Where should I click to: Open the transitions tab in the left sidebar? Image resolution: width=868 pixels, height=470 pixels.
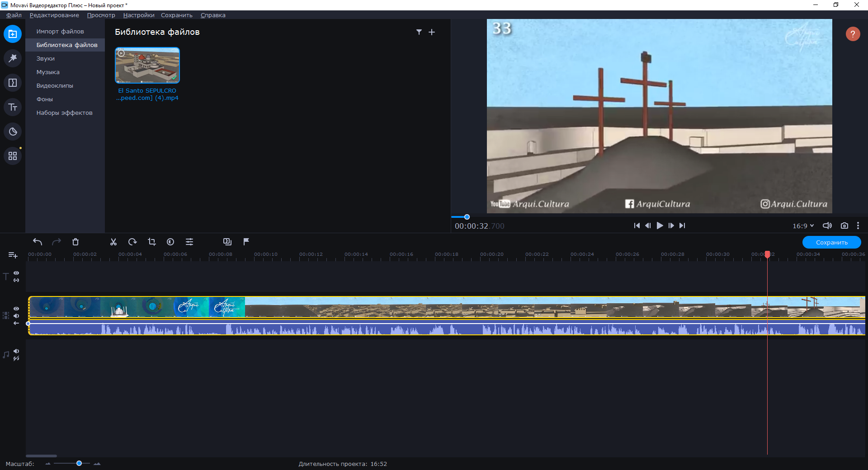13,83
